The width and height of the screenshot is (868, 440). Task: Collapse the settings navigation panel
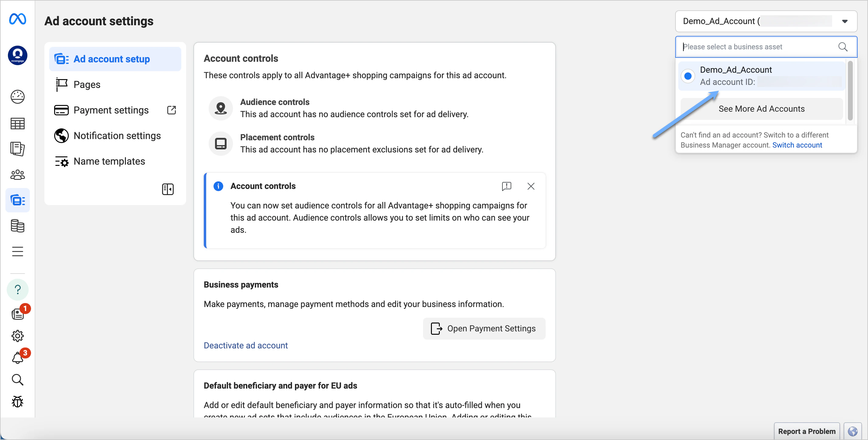click(168, 189)
